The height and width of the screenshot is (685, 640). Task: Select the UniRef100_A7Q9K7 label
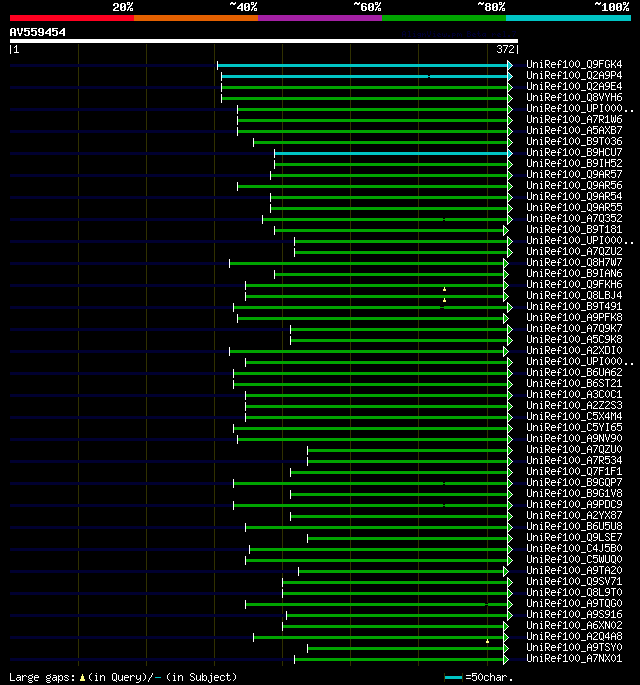point(574,329)
